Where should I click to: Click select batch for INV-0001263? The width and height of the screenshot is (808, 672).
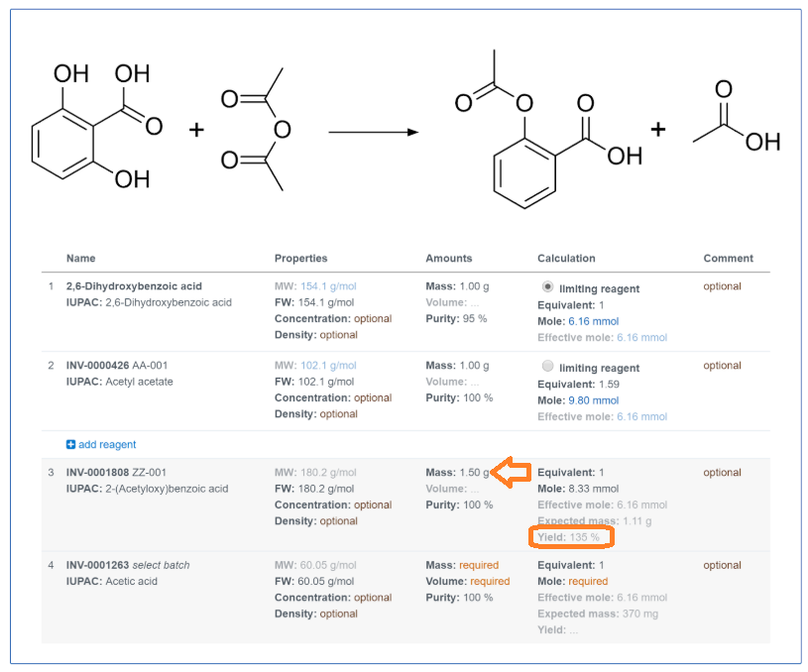click(x=161, y=565)
